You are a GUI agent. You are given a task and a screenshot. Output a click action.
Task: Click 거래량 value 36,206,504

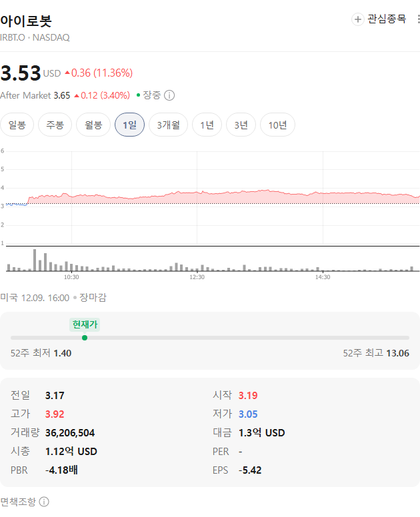(70, 433)
